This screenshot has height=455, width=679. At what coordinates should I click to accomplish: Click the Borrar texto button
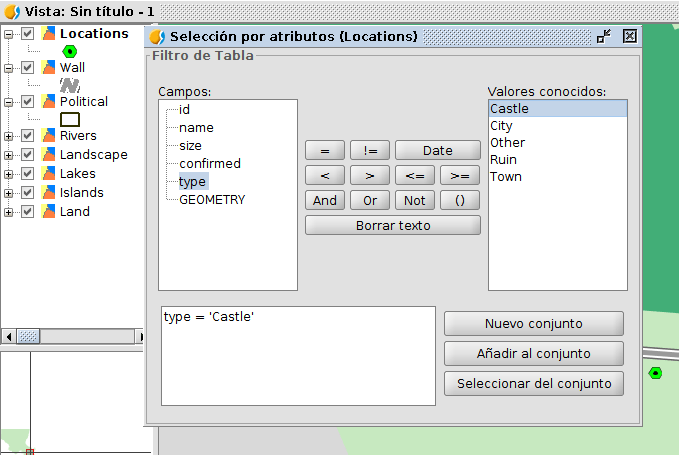tap(392, 226)
